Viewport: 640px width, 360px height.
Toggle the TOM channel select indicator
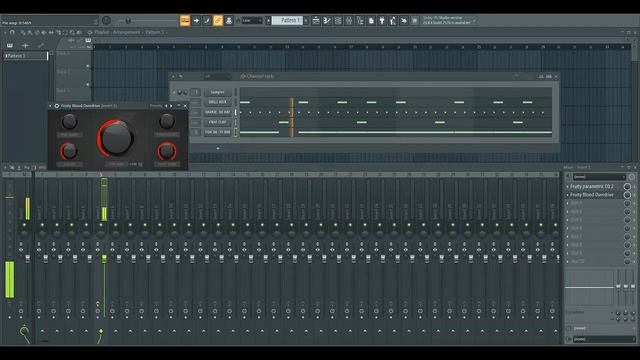coord(236,132)
